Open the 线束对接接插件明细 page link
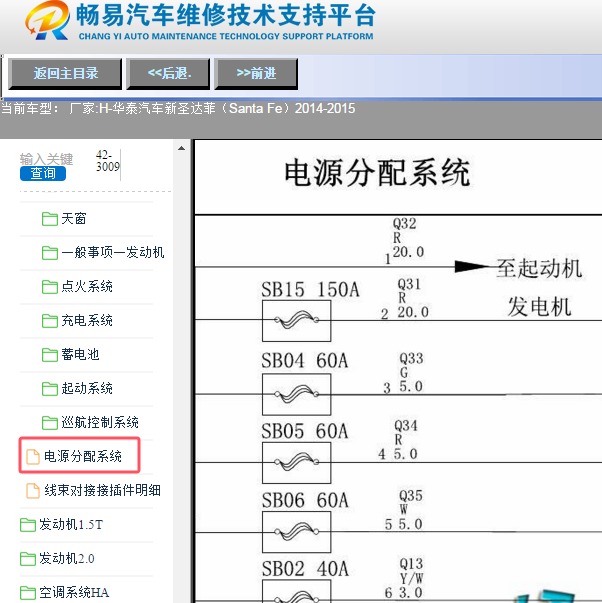The width and height of the screenshot is (602, 603). pos(102,490)
